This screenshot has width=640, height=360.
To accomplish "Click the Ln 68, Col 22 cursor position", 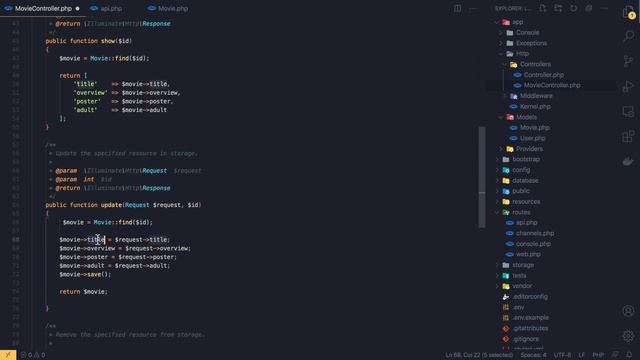I will 479,355.
